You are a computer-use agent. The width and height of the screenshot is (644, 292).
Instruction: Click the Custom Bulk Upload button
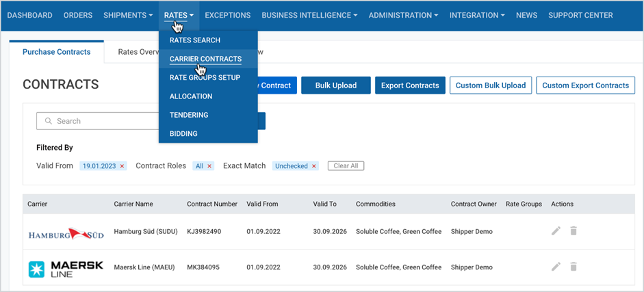(491, 85)
